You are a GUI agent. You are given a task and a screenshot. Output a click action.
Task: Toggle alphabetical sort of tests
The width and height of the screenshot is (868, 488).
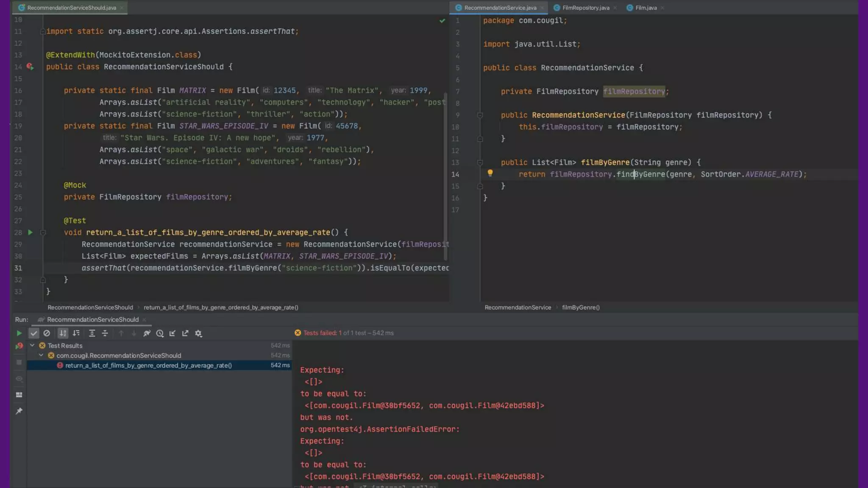[63, 333]
